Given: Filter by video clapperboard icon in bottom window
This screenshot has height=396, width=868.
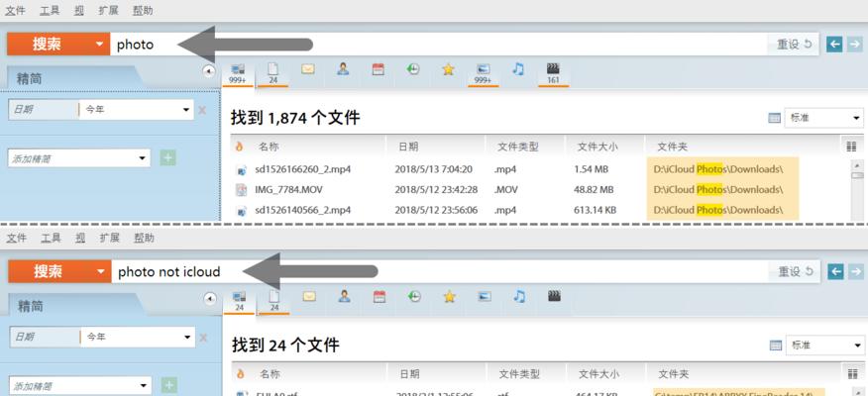Looking at the screenshot, I should (554, 296).
